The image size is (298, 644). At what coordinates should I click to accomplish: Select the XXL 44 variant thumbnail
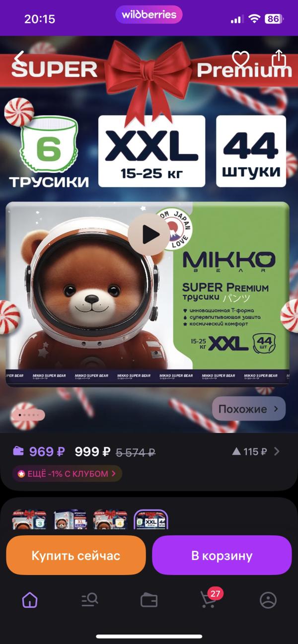(151, 519)
